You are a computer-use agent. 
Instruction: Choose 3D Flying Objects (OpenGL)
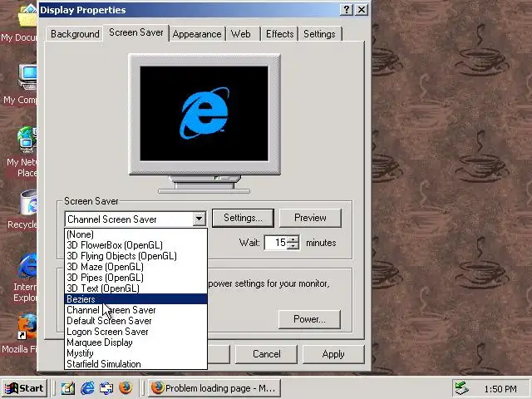(x=135, y=256)
